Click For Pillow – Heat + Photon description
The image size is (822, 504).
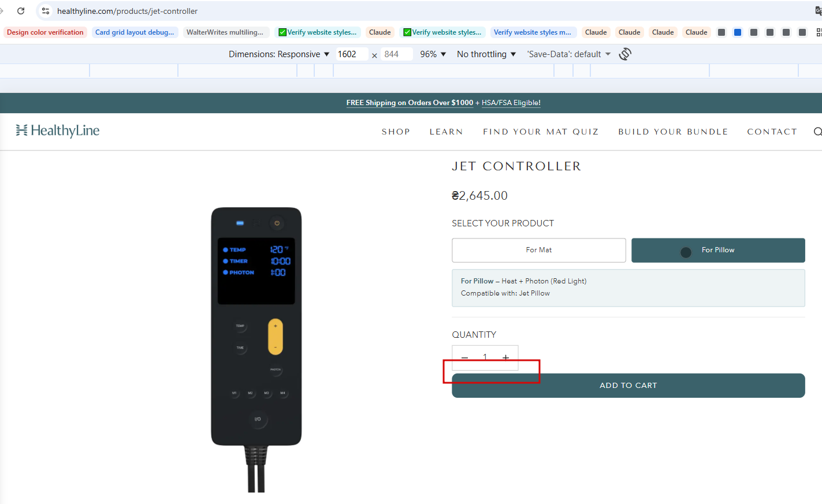click(x=523, y=281)
